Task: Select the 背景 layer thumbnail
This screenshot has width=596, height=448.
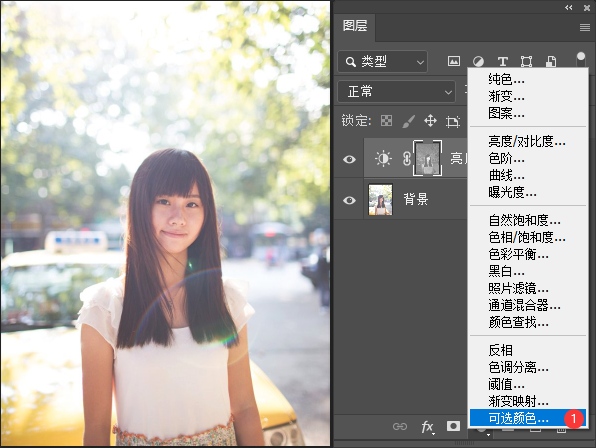Action: [x=380, y=200]
